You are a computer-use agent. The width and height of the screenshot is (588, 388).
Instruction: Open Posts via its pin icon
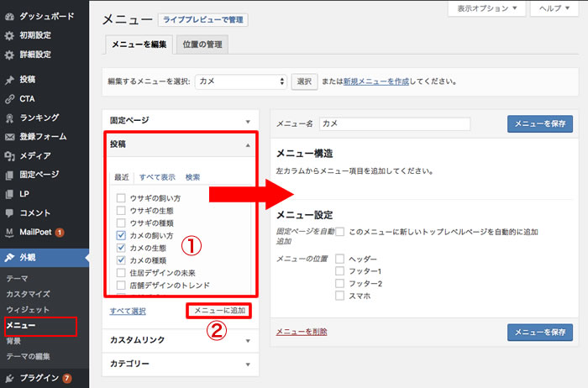click(x=9, y=80)
